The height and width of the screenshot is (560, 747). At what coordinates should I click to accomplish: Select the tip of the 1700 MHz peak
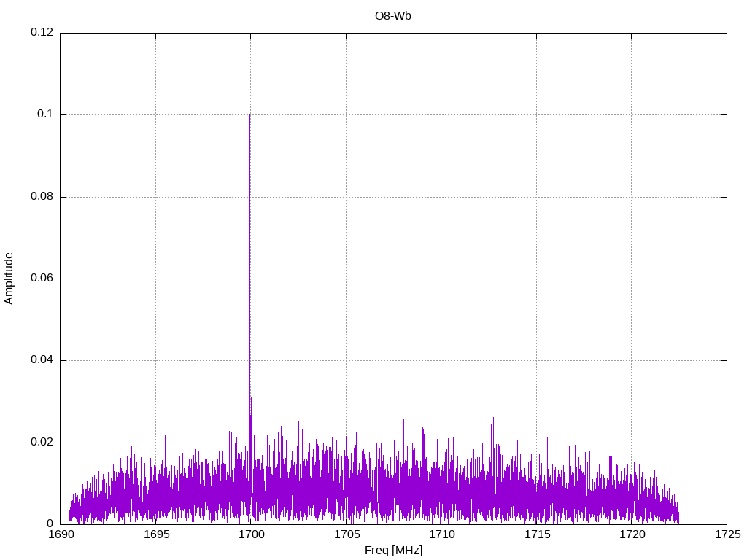click(250, 116)
